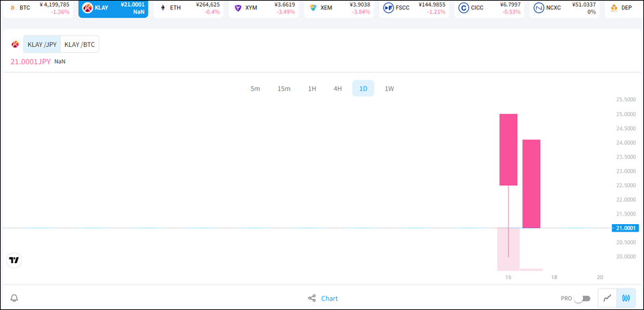Choose the 4H timeframe
Image resolution: width=644 pixels, height=310 pixels.
[x=337, y=89]
